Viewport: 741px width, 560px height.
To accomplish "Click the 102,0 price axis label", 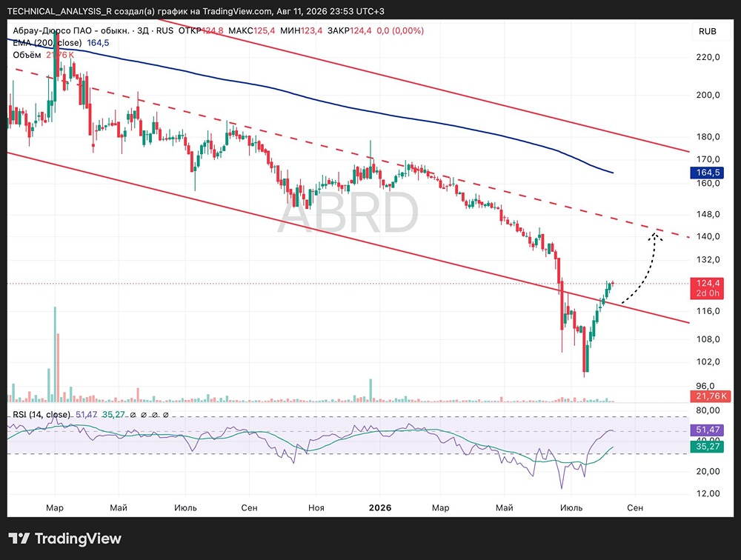I will click(708, 361).
